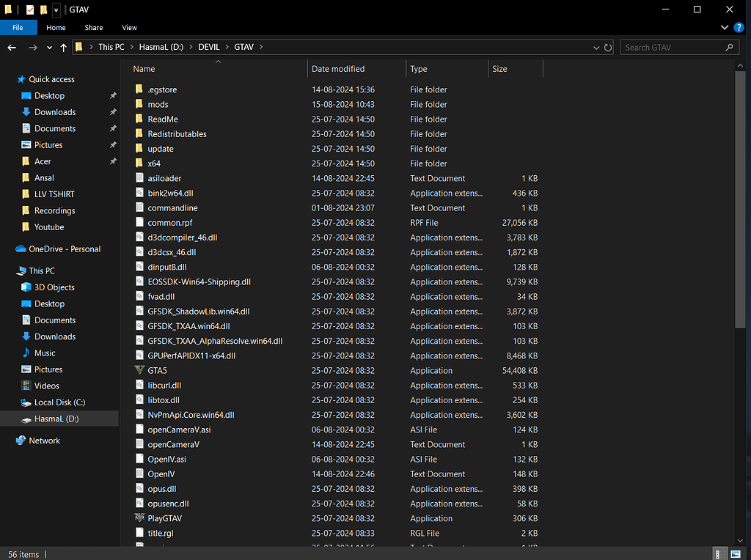Image resolution: width=751 pixels, height=560 pixels.
Task: Select the PlayGTAV launcher icon
Action: pyautogui.click(x=140, y=518)
